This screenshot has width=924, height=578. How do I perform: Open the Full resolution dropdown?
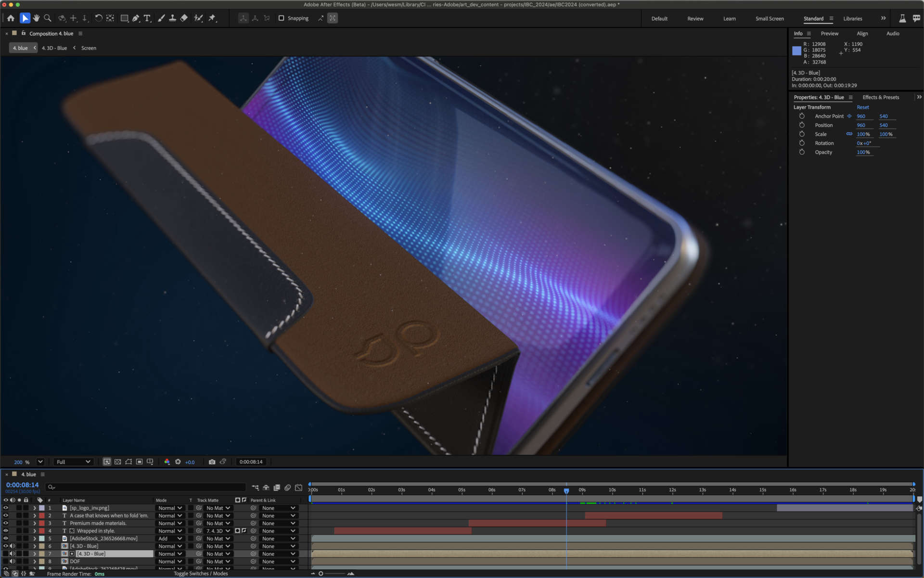73,462
